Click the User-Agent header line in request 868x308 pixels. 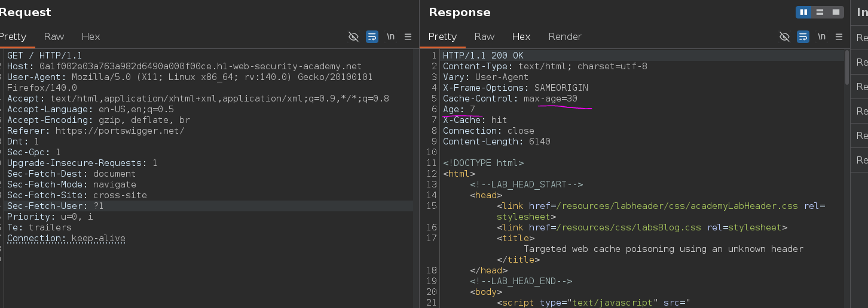pos(190,77)
